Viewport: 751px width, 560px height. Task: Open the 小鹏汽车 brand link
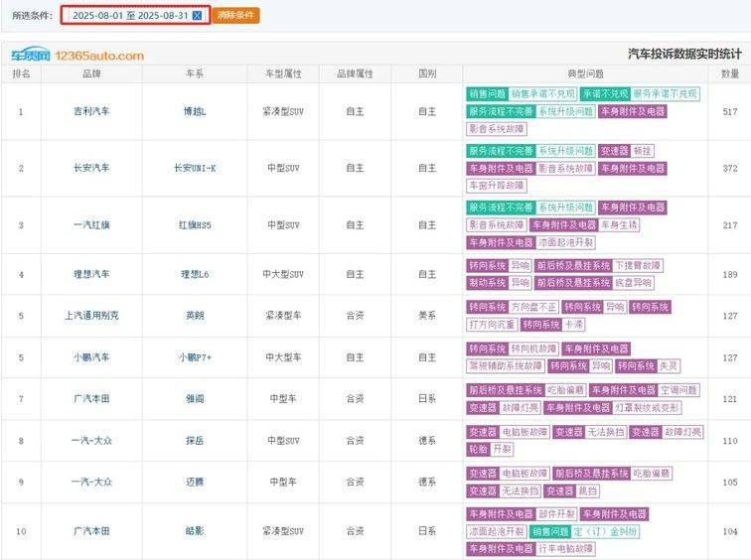[x=91, y=357]
